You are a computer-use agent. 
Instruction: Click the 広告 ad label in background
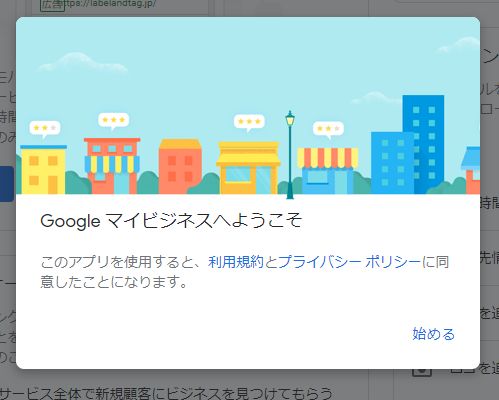[52, 6]
